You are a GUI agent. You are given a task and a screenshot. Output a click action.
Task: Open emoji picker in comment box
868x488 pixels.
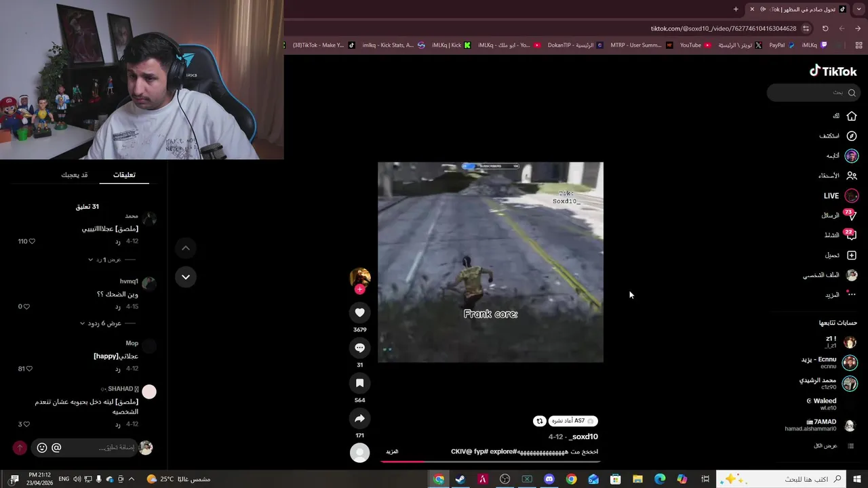click(41, 448)
